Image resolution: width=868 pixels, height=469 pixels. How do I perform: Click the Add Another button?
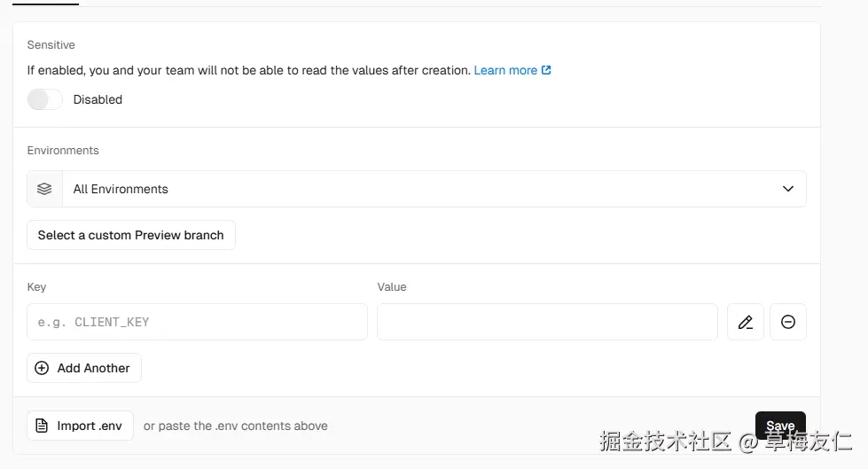[84, 368]
